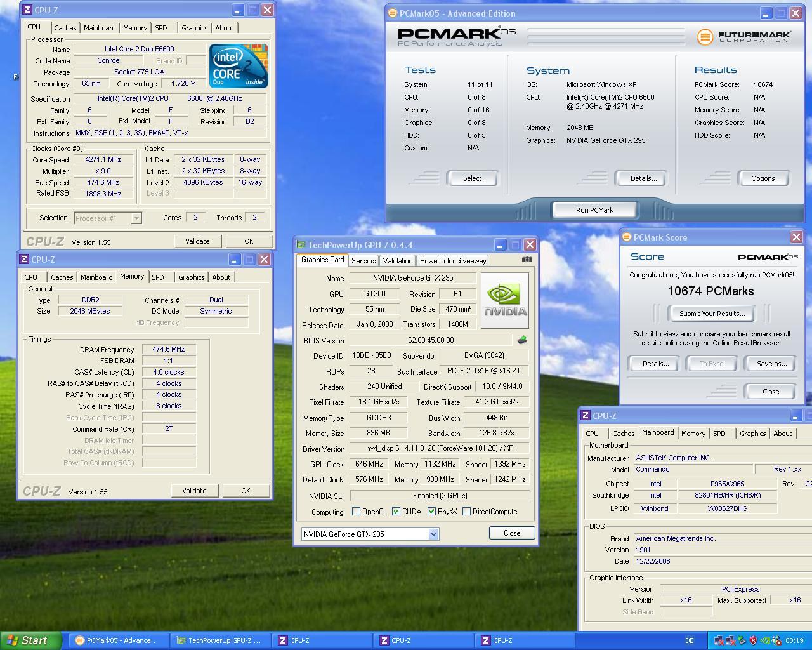Image resolution: width=812 pixels, height=650 pixels.
Task: Click the Futuremark logo in PCMark05
Action: [743, 37]
